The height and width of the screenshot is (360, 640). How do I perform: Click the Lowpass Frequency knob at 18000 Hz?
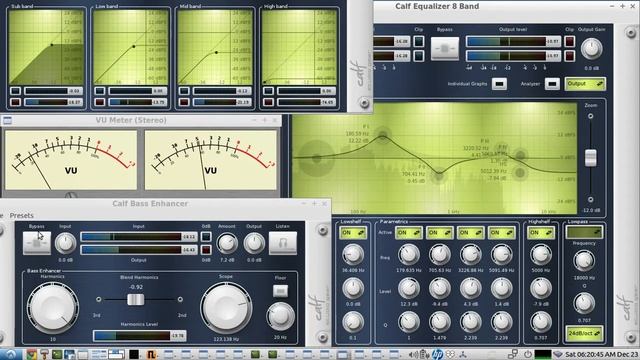pos(584,261)
